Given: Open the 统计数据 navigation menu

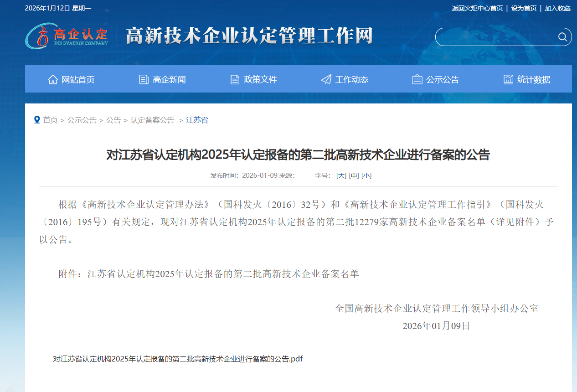Looking at the screenshot, I should (x=534, y=79).
